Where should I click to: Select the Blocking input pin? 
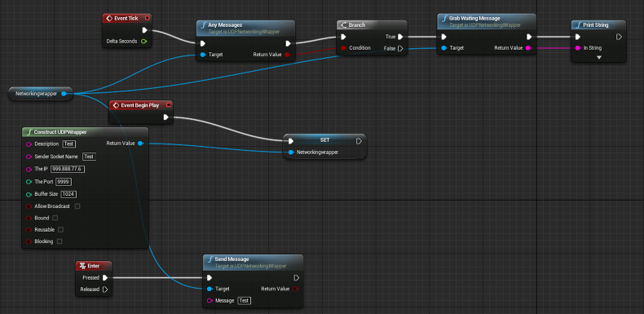tap(29, 241)
